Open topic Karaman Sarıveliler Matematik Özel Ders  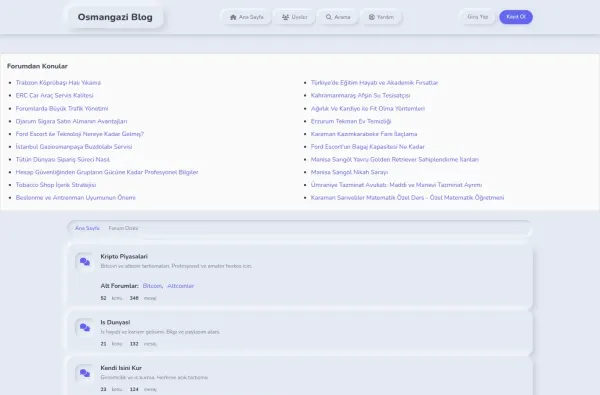pos(407,198)
